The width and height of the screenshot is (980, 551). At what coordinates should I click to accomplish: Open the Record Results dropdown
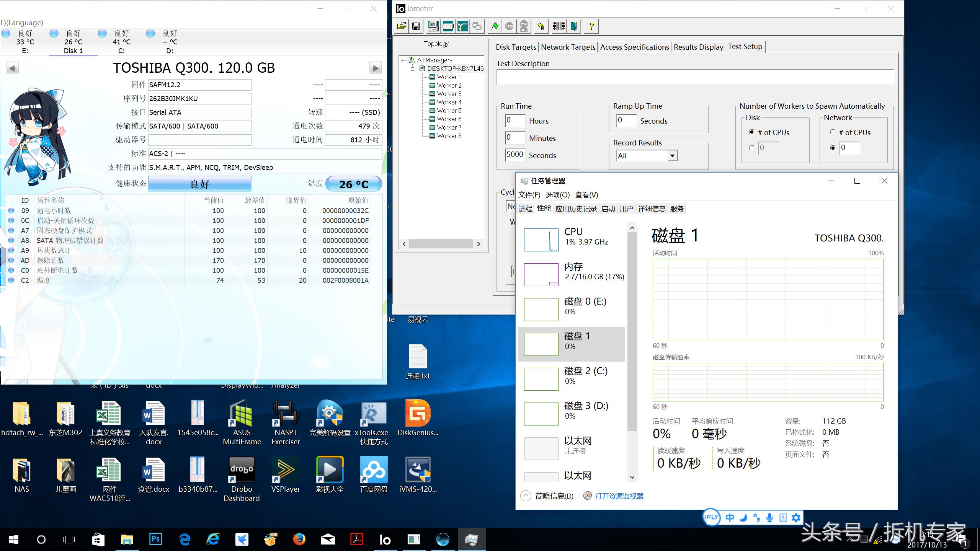672,156
